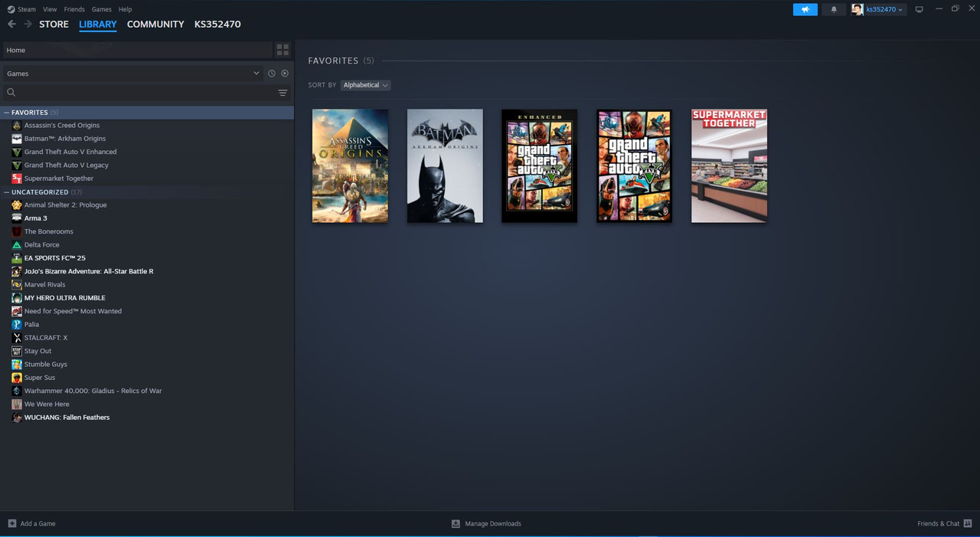Click the library search field
This screenshot has width=980, height=537.
(145, 93)
